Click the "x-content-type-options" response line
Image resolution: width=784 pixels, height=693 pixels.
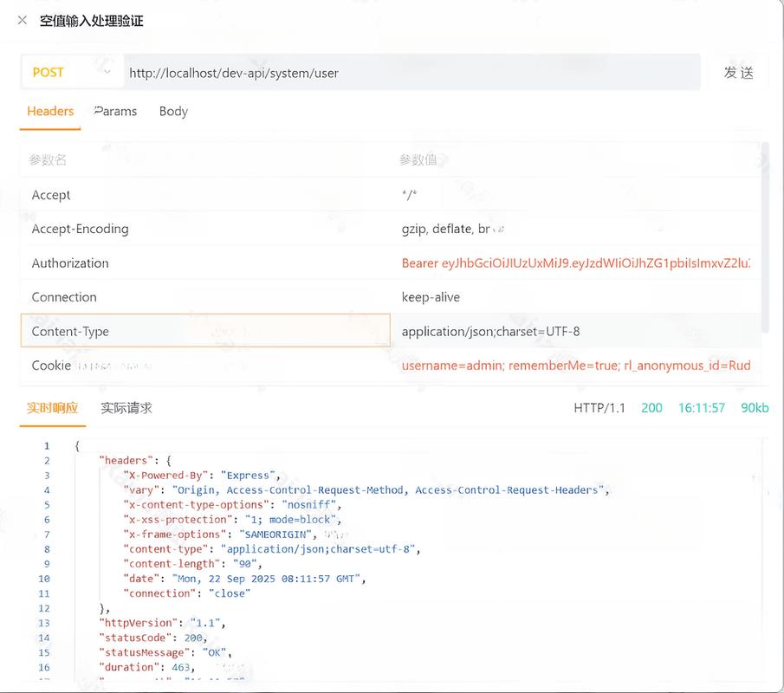pos(232,504)
